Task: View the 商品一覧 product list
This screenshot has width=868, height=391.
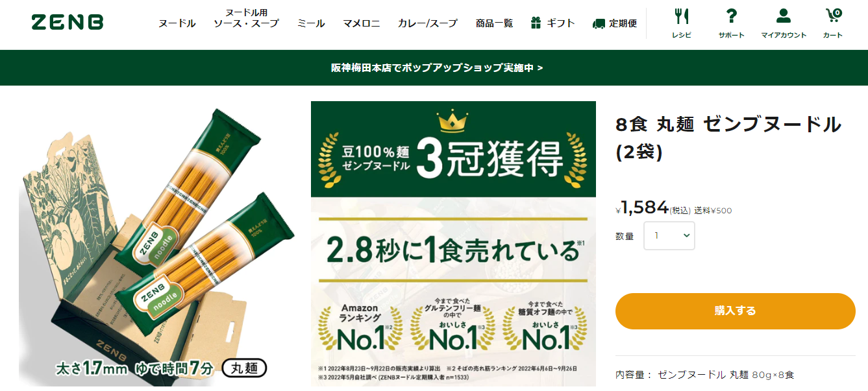Action: coord(494,23)
